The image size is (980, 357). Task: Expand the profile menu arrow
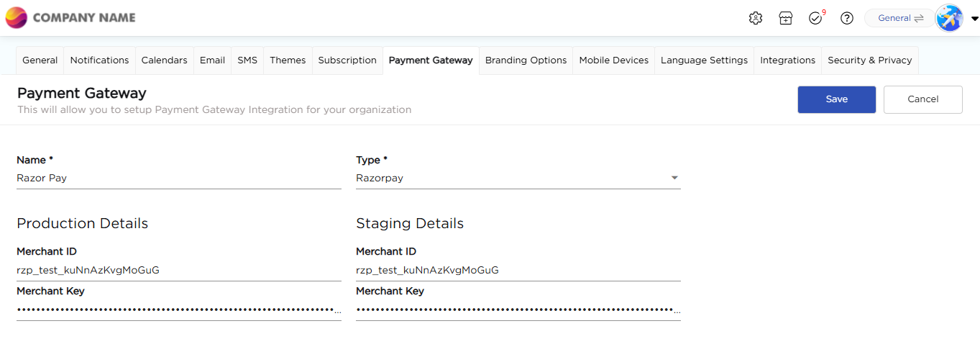[x=974, y=19]
